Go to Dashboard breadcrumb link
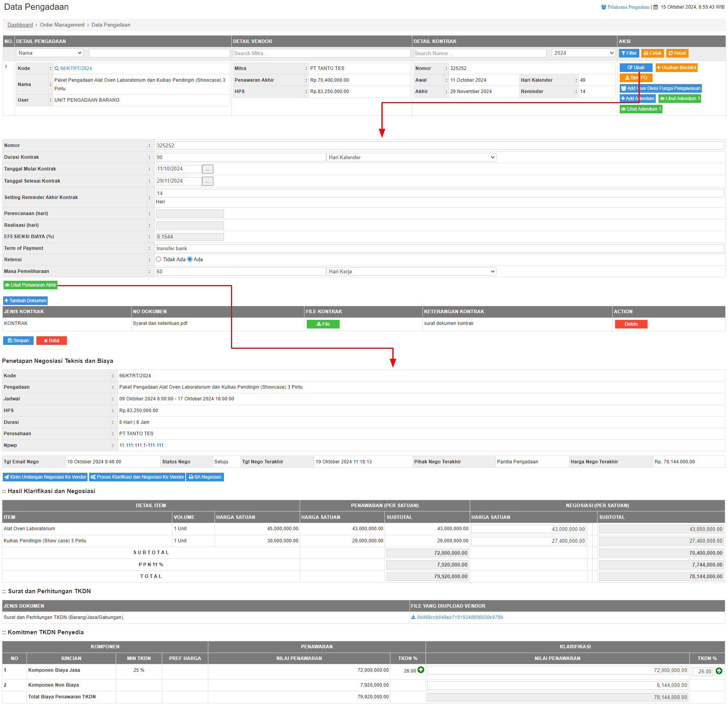This screenshot has height=705, width=728. coord(20,25)
